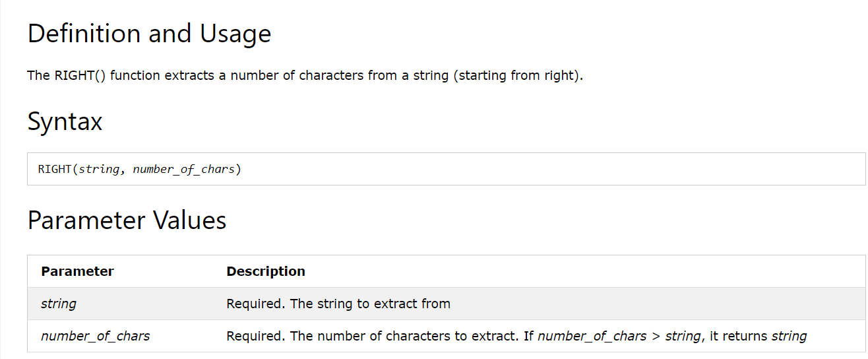Image resolution: width=868 pixels, height=359 pixels.
Task: Click the final italic string after 'it returns'
Action: tap(790, 337)
